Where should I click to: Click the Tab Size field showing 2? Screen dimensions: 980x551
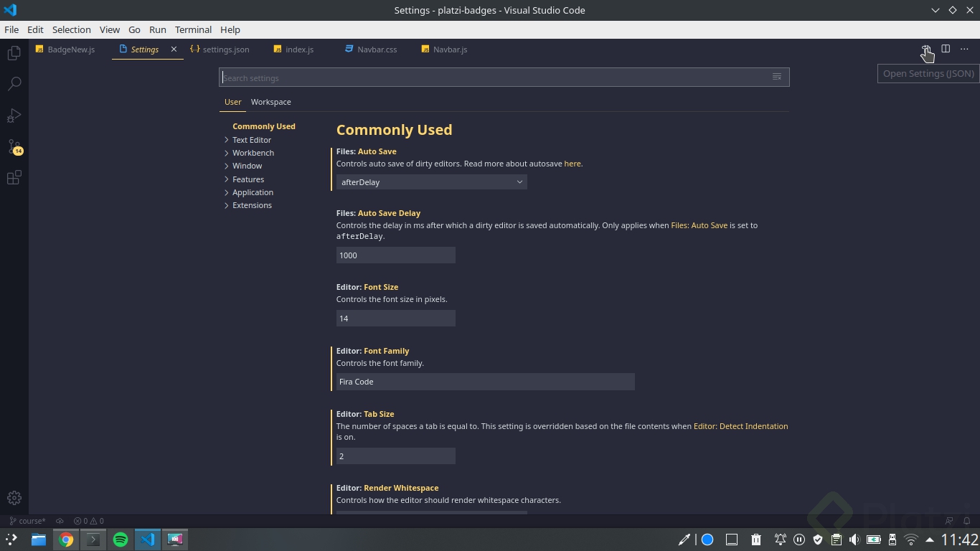tap(396, 456)
